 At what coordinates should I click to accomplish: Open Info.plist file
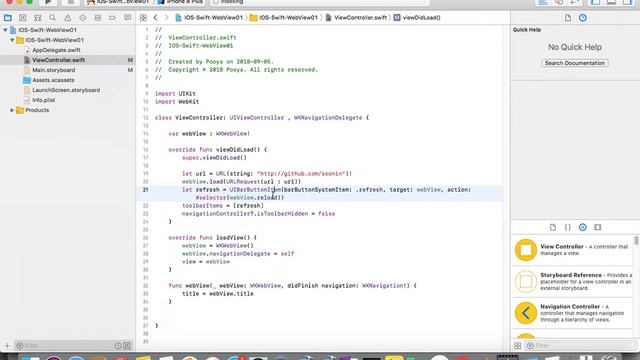[x=44, y=100]
